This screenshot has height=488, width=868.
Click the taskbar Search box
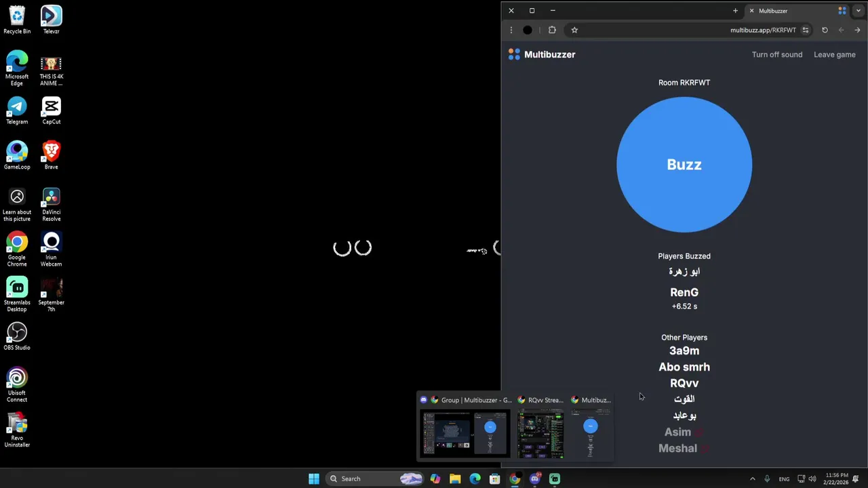click(375, 479)
